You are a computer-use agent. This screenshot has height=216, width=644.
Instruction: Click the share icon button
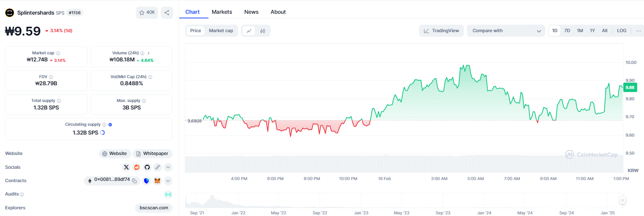tap(167, 13)
